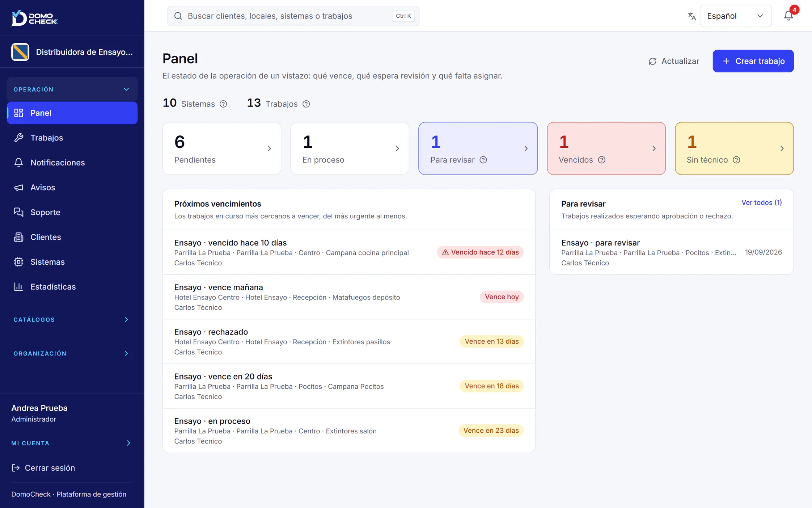Expand the Mi cuenta section
The height and width of the screenshot is (508, 812).
pyautogui.click(x=72, y=443)
